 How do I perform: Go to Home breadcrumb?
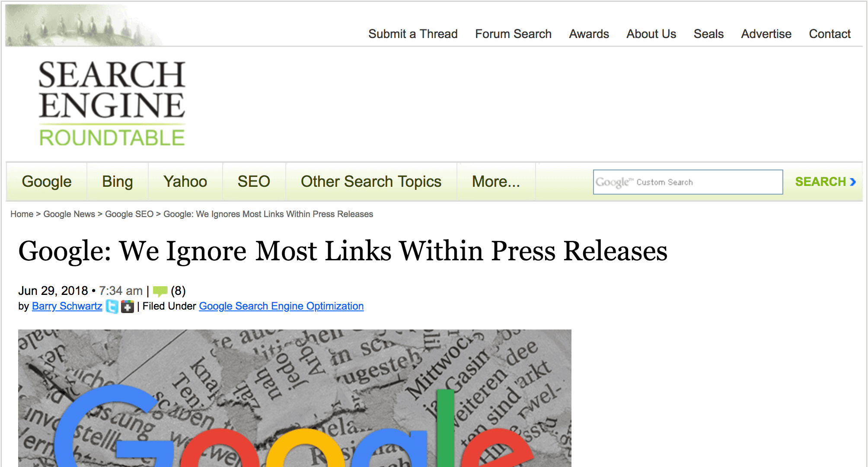(x=22, y=214)
